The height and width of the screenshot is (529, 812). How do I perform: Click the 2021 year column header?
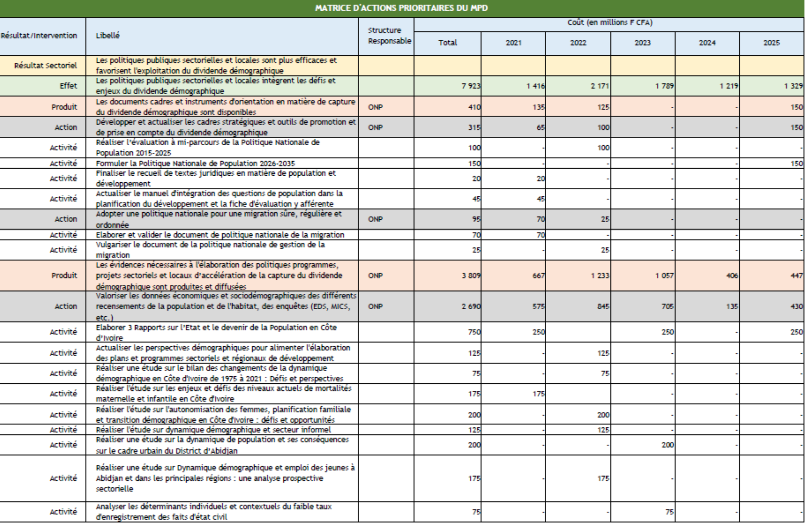[513, 43]
